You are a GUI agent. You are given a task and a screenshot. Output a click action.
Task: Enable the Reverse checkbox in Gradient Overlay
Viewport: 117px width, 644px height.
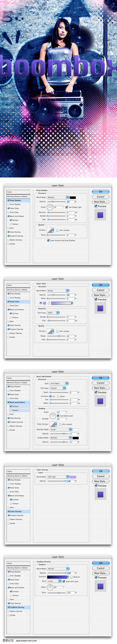point(72,577)
